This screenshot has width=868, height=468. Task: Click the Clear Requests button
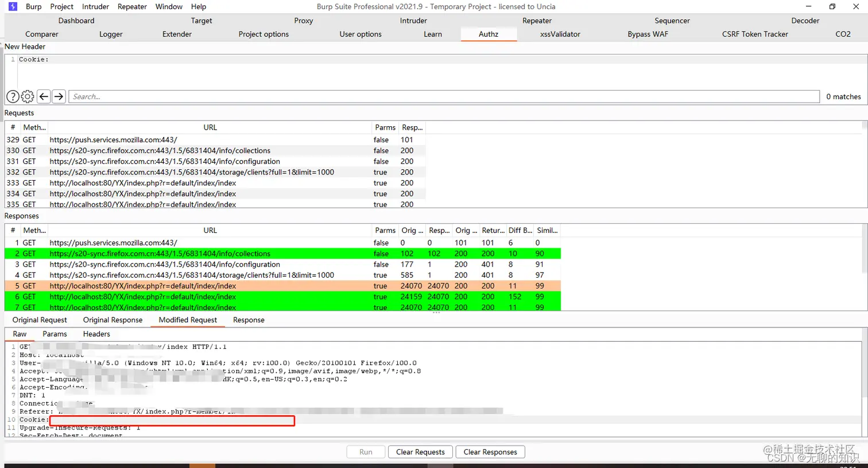pos(420,452)
